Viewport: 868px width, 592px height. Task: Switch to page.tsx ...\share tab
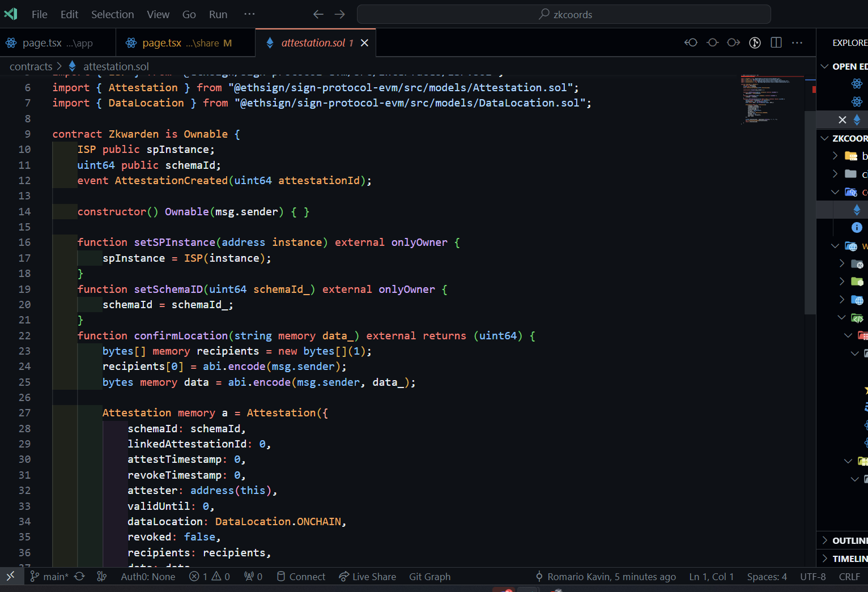coord(186,43)
